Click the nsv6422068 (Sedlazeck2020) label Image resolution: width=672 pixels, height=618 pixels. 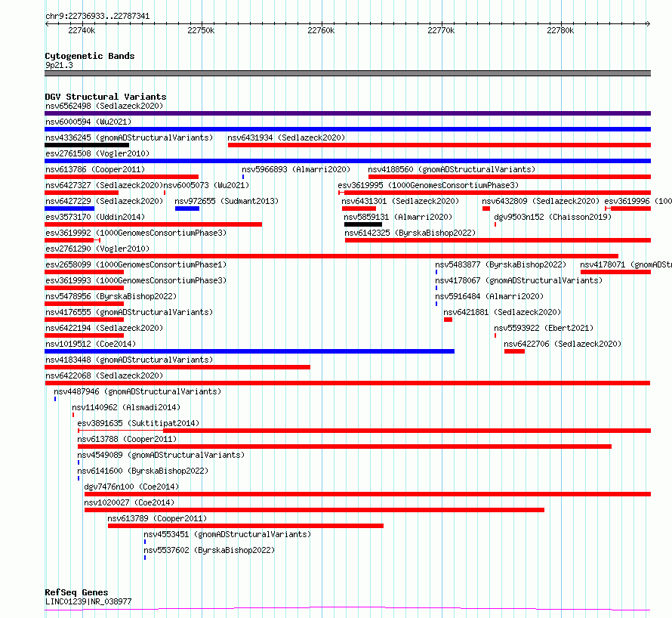[x=104, y=375]
